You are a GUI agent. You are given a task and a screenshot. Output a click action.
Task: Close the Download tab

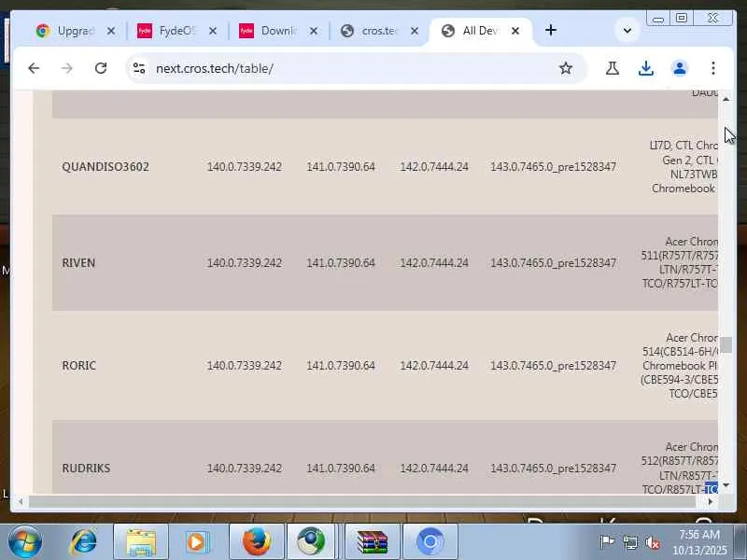(x=314, y=31)
